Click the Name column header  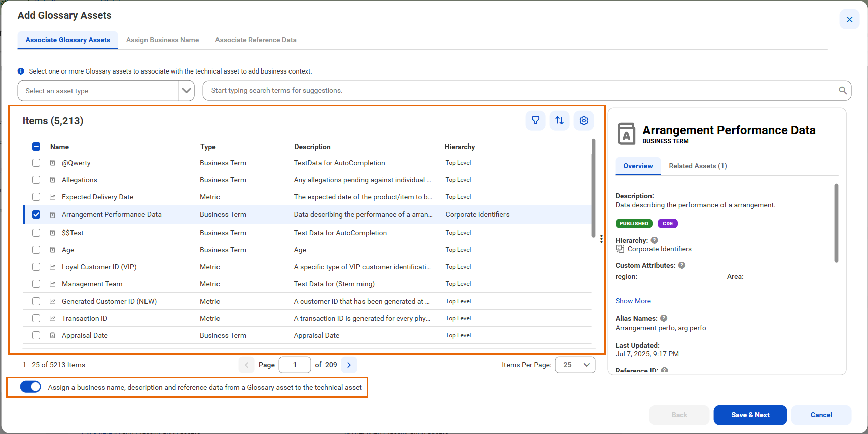[59, 147]
